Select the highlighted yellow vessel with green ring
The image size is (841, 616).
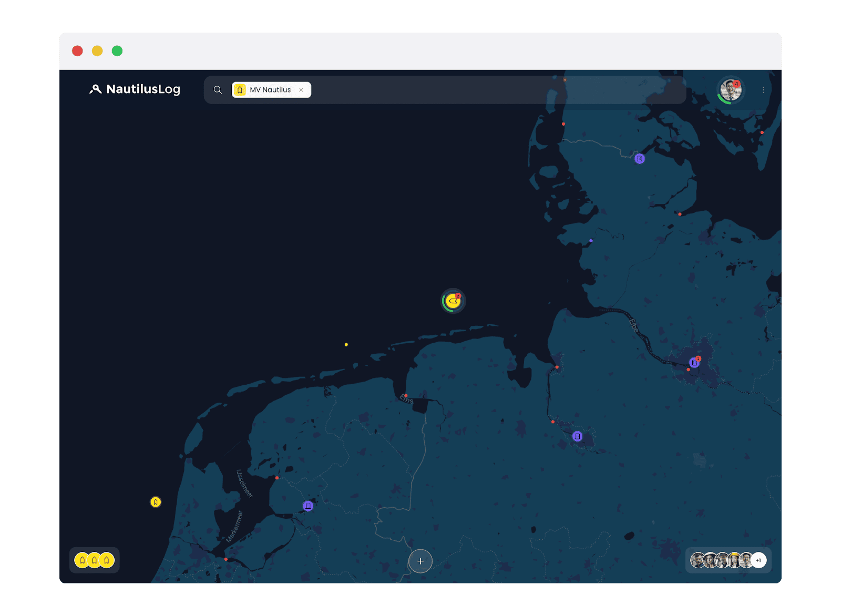click(x=453, y=301)
